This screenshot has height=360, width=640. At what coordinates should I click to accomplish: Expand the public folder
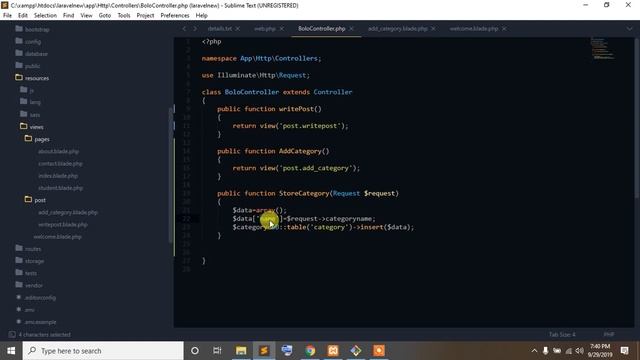coord(28,66)
